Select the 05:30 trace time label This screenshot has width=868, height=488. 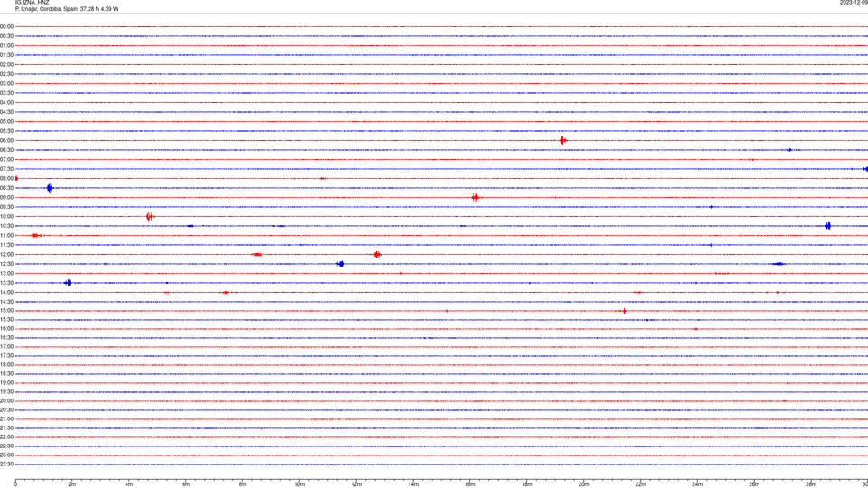coord(6,131)
